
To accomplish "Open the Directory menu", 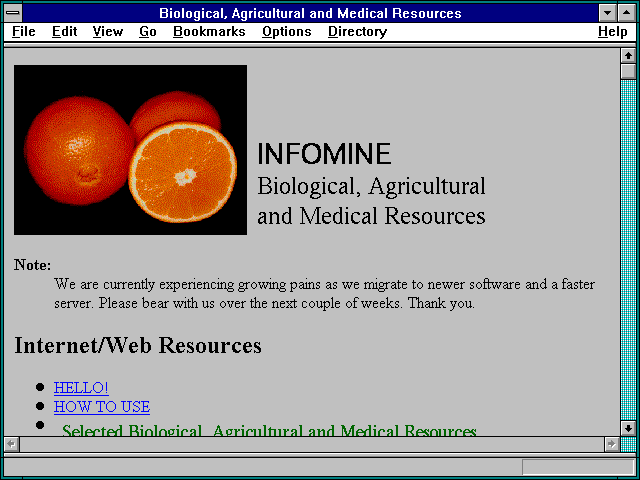I will pos(358,31).
